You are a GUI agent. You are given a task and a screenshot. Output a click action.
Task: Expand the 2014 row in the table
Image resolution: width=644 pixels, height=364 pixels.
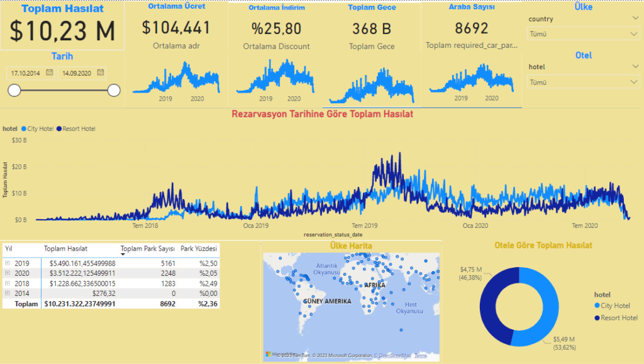(x=8, y=293)
